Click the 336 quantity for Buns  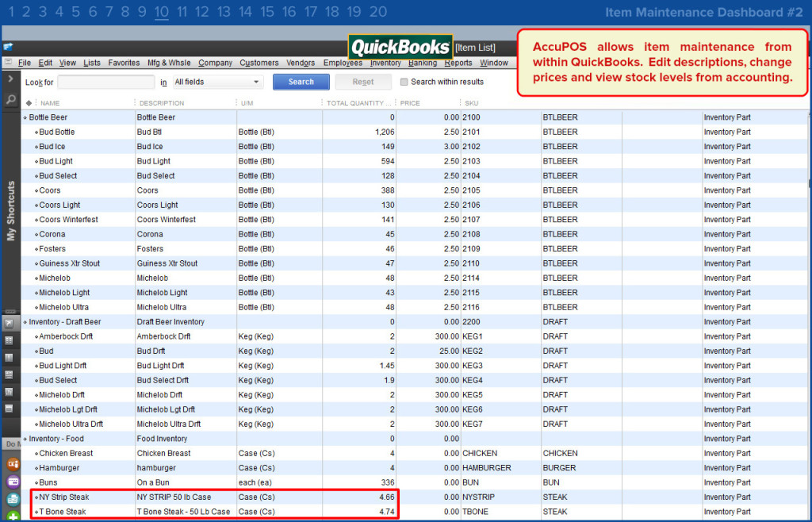pyautogui.click(x=387, y=482)
